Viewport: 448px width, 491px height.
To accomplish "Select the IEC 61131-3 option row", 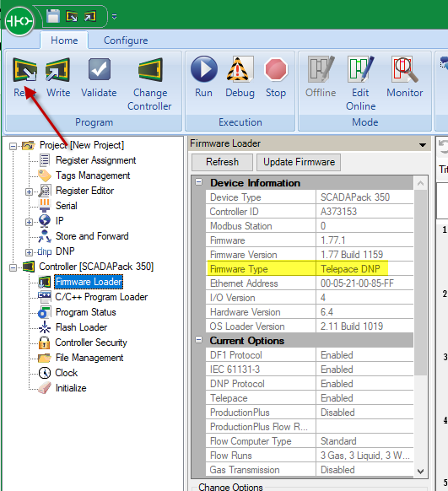I will [x=310, y=370].
